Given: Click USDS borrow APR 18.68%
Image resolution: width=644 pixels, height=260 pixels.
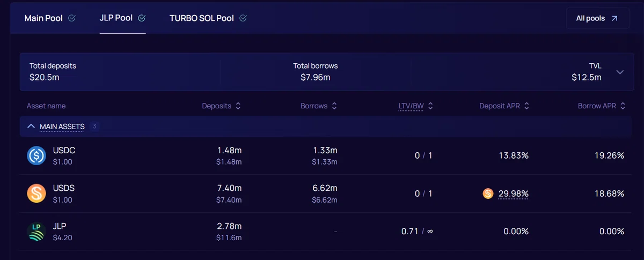Looking at the screenshot, I should pos(609,194).
